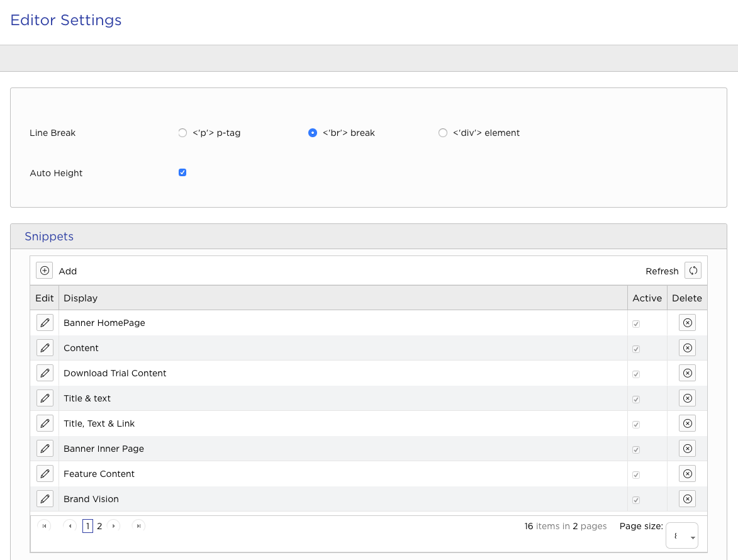Delete the Banner HomePage snippet
The image size is (738, 560).
tap(687, 323)
